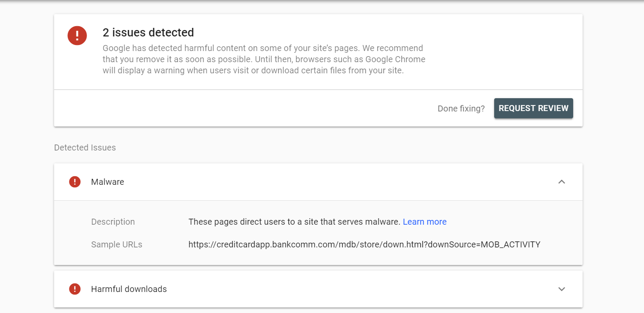Select the Malware issue title
644x313 pixels.
coord(107,182)
